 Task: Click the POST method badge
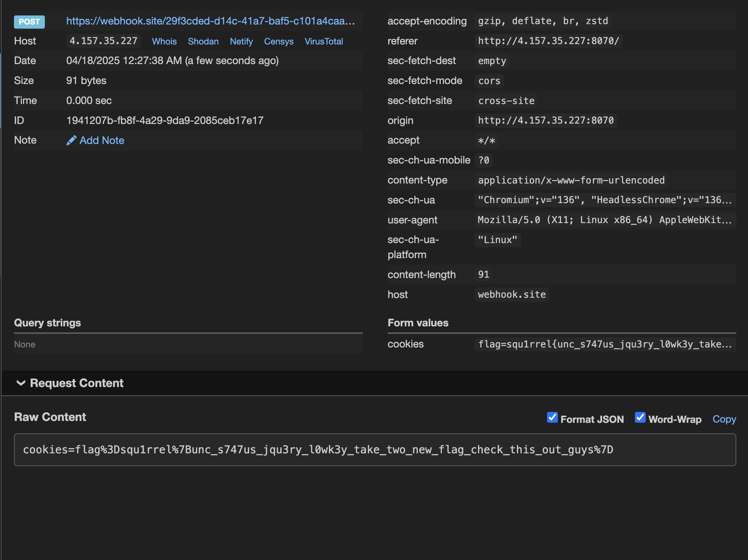coord(29,22)
